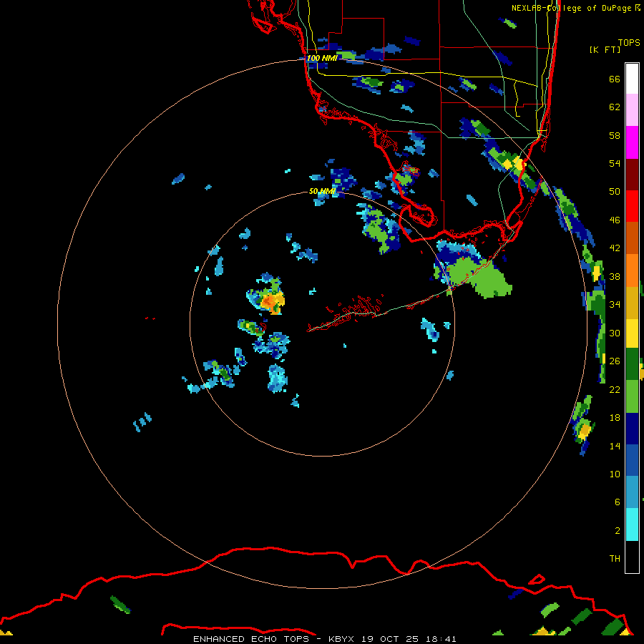Click the '18:41' time stamp
The image size is (644, 644).
pyautogui.click(x=441, y=639)
